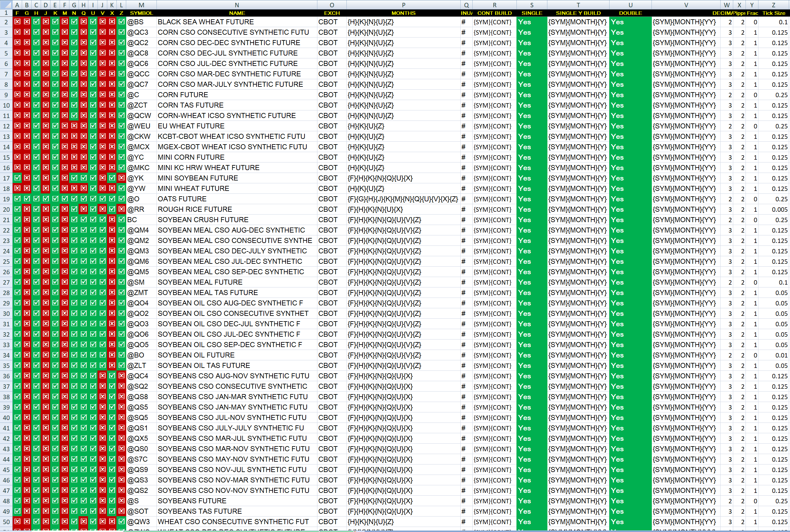Click the X month red cross icon in the BC row

coord(112,220)
